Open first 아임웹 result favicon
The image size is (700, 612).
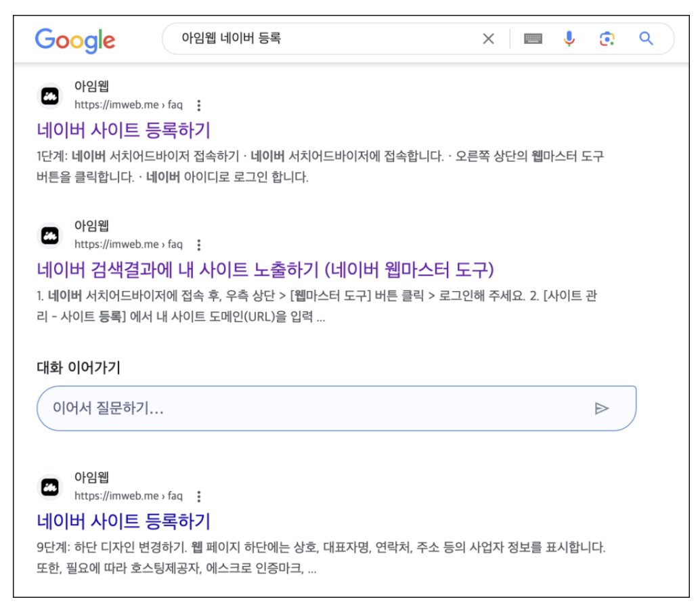50,95
